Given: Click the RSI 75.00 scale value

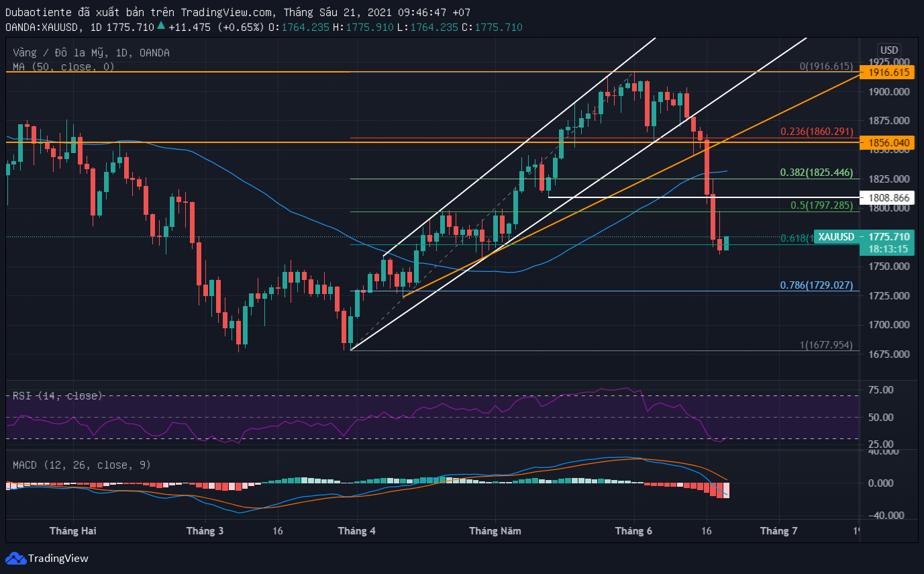Looking at the screenshot, I should (x=880, y=390).
